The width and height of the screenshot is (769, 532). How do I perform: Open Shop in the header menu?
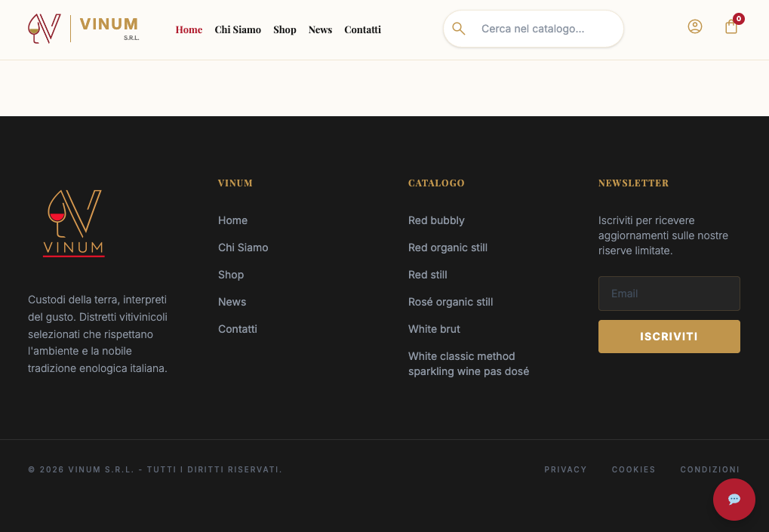pyautogui.click(x=285, y=29)
